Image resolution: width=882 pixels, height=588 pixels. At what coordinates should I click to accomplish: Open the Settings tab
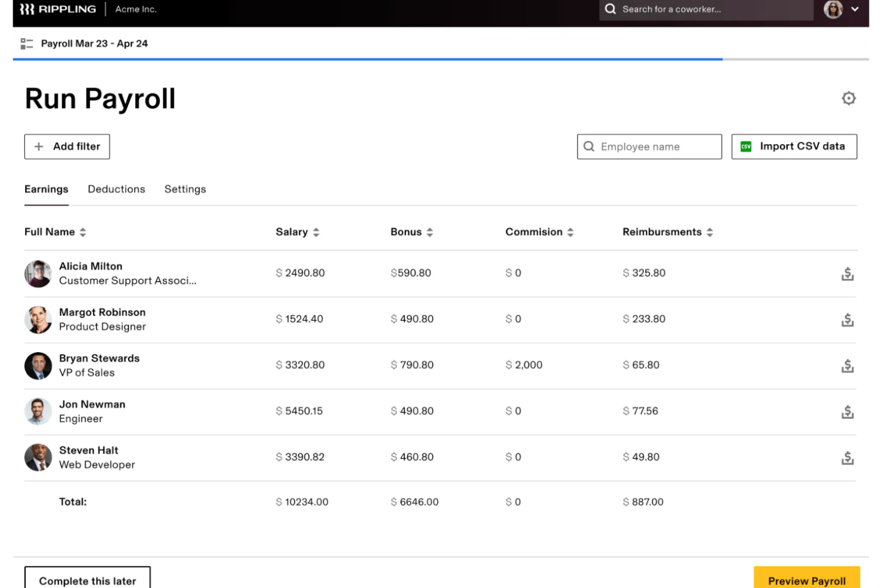click(185, 189)
